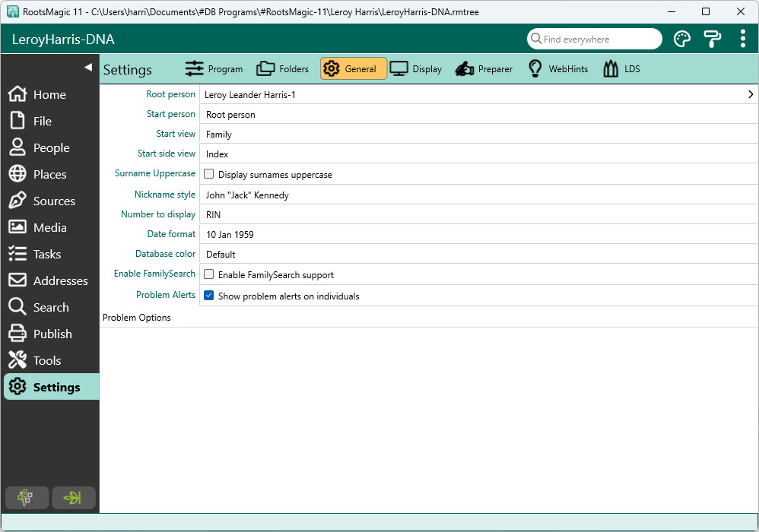Screen dimensions: 759x532
Task: Select the General settings tab
Action: click(x=354, y=68)
